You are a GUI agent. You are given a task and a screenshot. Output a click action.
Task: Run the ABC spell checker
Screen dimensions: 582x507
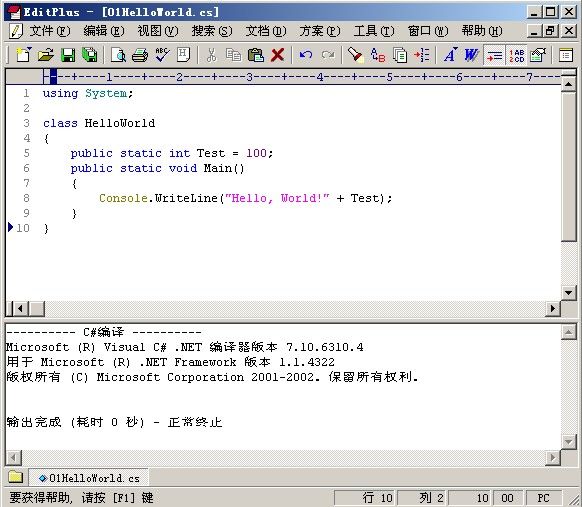(162, 55)
